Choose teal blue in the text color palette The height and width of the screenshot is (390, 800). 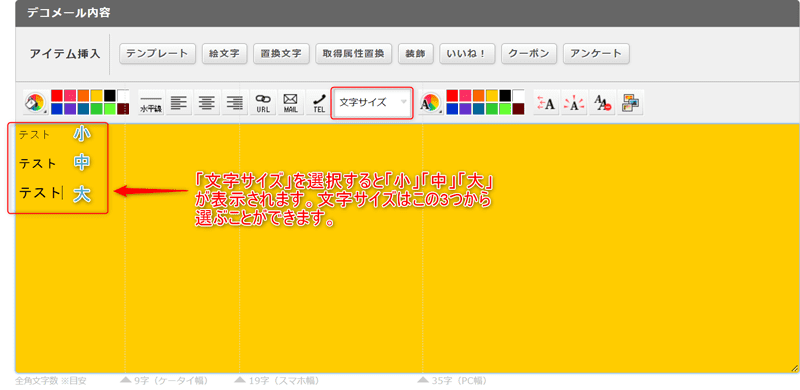click(x=479, y=109)
